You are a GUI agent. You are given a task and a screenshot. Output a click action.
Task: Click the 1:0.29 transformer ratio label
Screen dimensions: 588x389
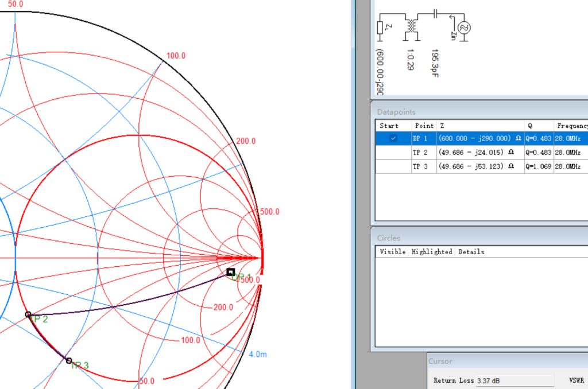click(x=410, y=59)
